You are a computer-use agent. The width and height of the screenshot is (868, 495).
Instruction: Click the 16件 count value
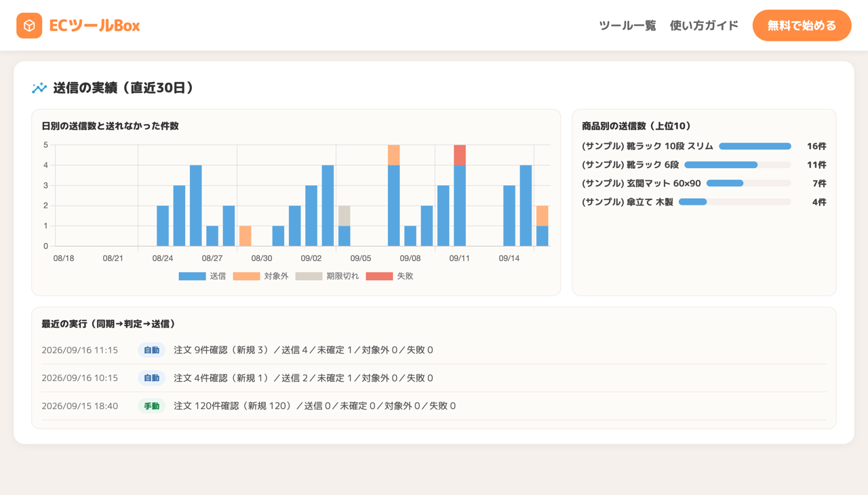tap(816, 146)
